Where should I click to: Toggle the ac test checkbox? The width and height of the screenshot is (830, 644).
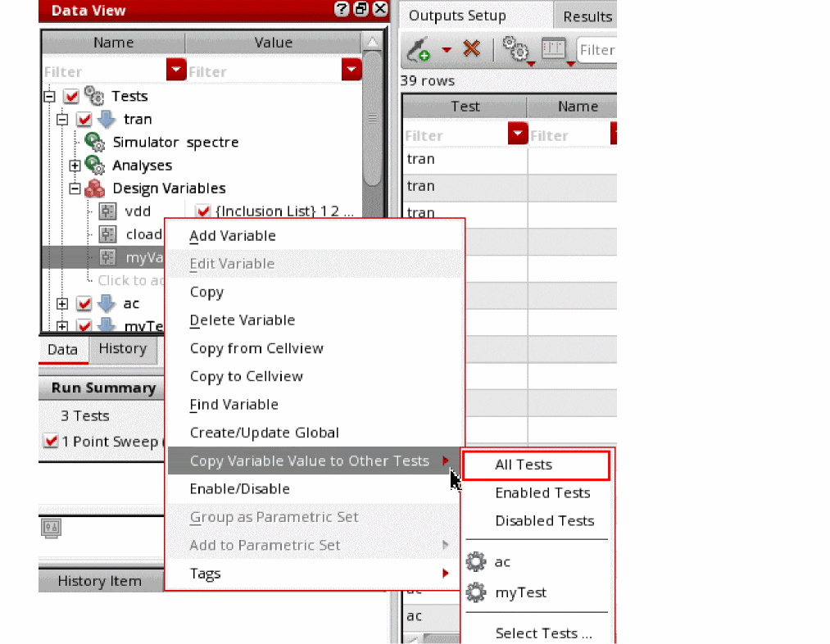(x=84, y=303)
